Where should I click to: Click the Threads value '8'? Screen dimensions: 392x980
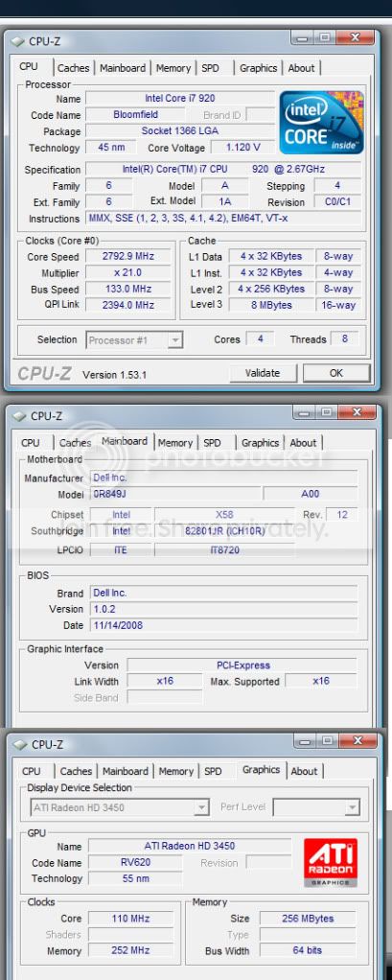point(345,338)
